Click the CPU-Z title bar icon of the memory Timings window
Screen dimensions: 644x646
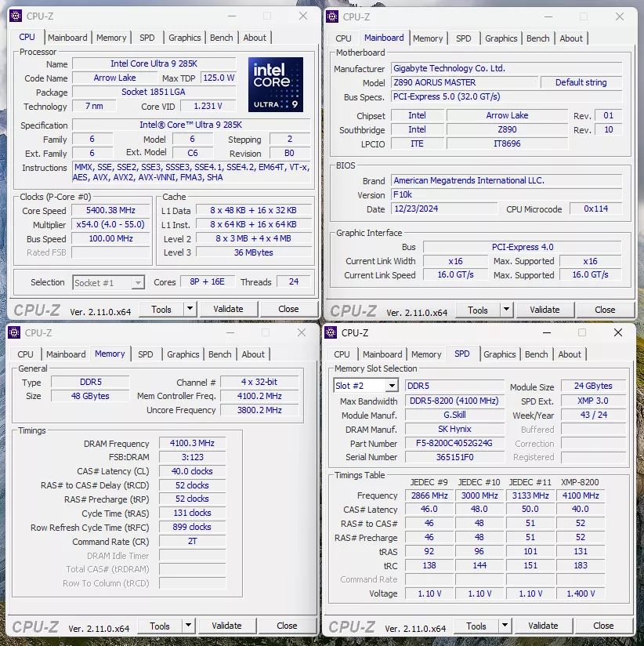coord(14,332)
